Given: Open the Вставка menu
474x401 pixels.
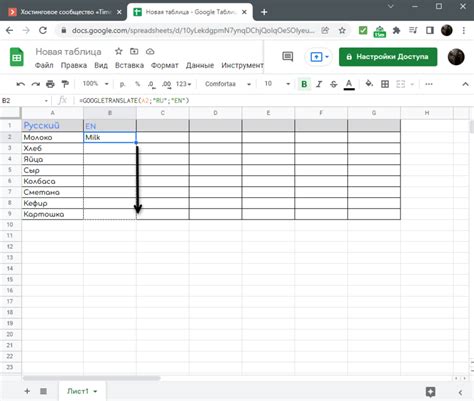Looking at the screenshot, I should click(x=129, y=65).
